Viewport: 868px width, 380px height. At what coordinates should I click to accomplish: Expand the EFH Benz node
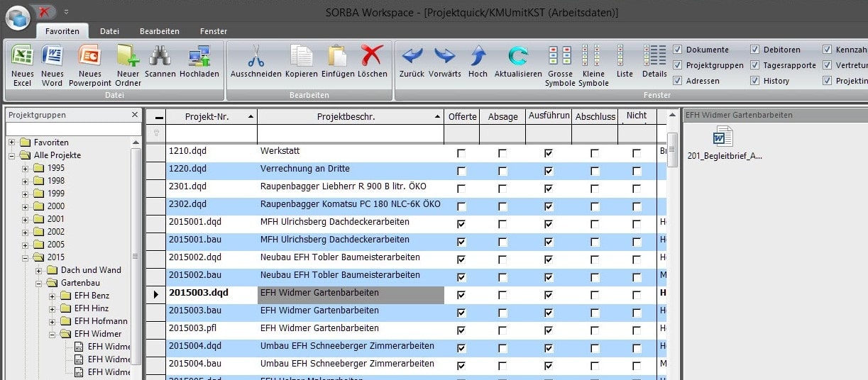click(52, 296)
